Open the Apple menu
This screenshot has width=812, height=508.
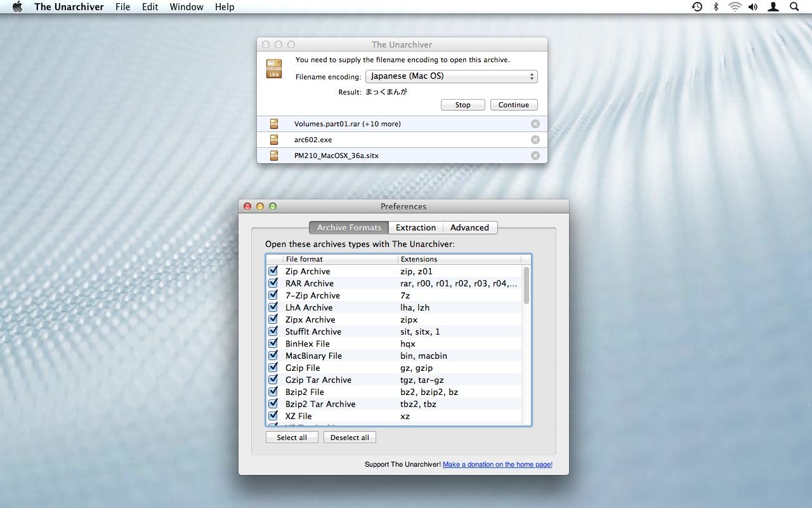[x=18, y=7]
